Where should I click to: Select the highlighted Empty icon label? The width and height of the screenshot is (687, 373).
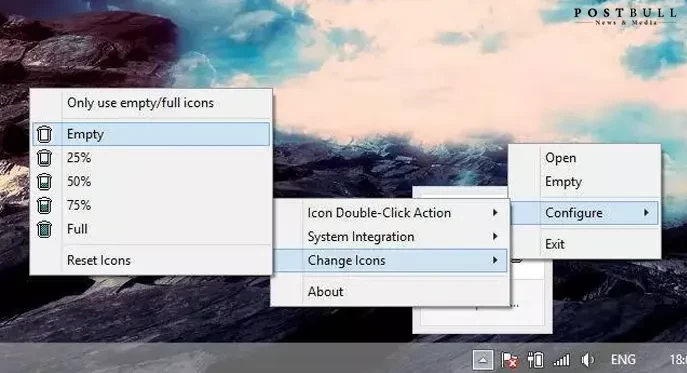[x=85, y=134]
